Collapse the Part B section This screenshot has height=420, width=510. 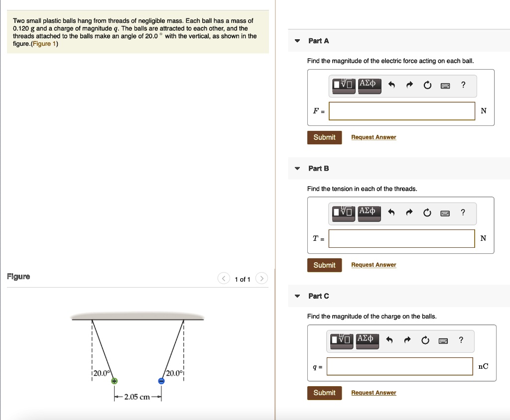tap(297, 169)
